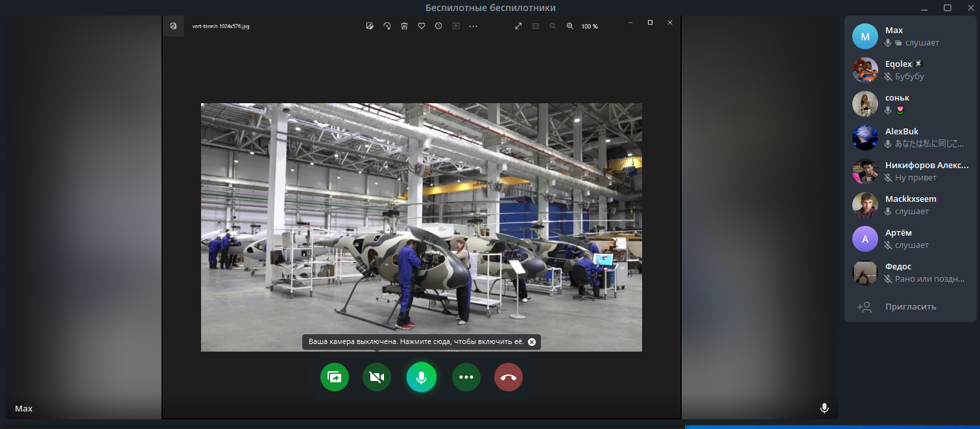Toggle screen sharing in the call controls

tap(335, 377)
